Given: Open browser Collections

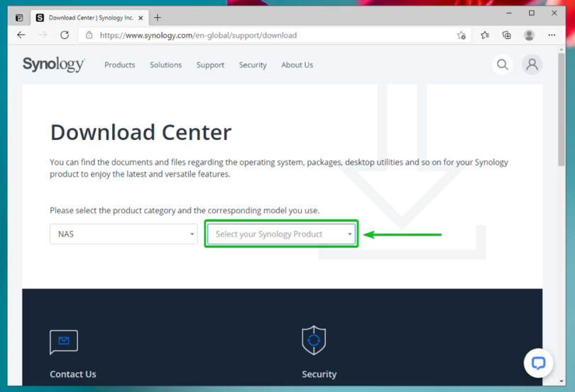Looking at the screenshot, I should click(x=506, y=36).
